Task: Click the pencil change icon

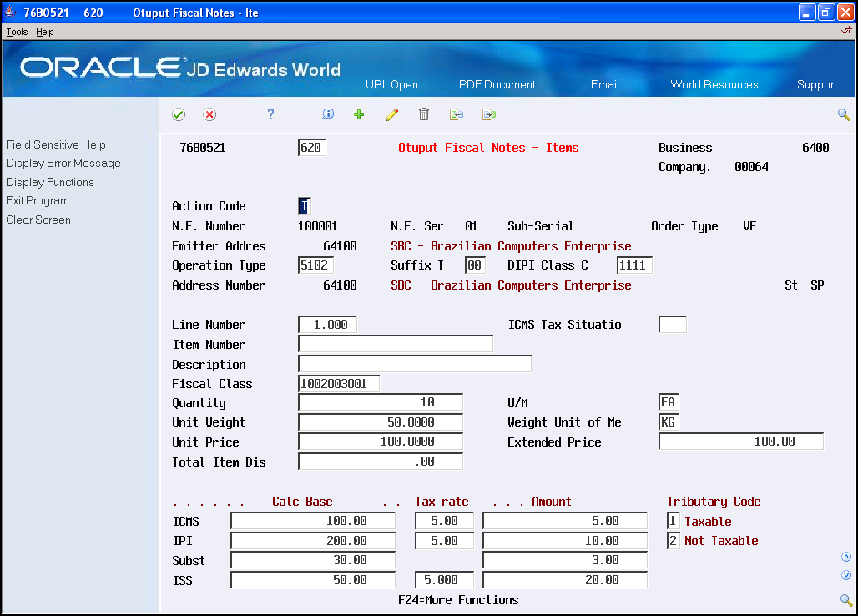Action: (x=391, y=114)
